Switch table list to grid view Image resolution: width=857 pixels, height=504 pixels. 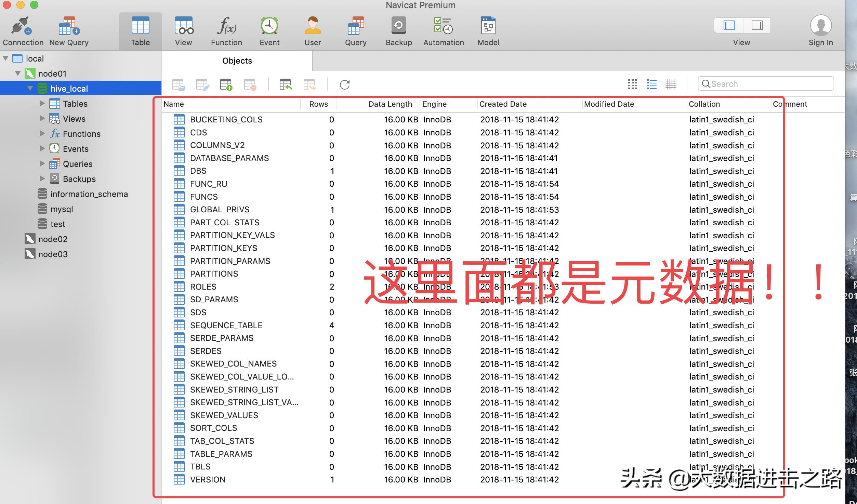pyautogui.click(x=632, y=84)
